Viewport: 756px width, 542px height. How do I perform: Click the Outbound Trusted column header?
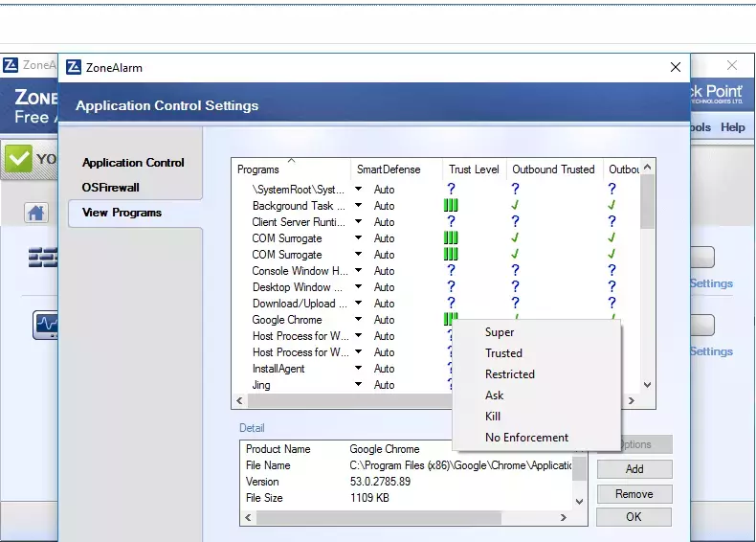tap(553, 169)
